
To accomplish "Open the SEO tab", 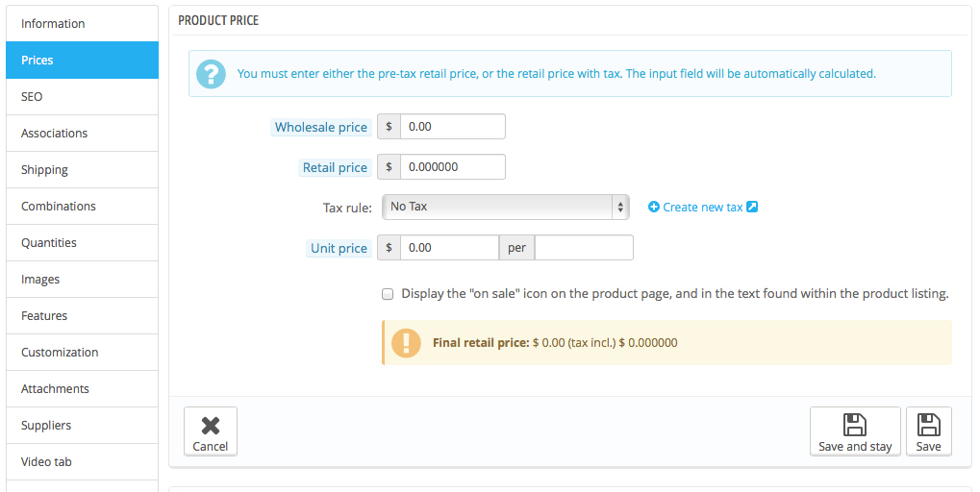I will tap(81, 97).
